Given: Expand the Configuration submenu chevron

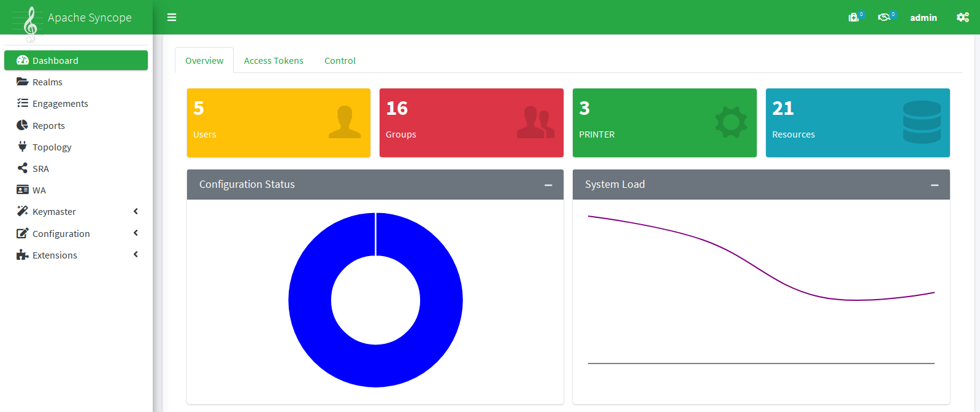Looking at the screenshot, I should click(136, 233).
